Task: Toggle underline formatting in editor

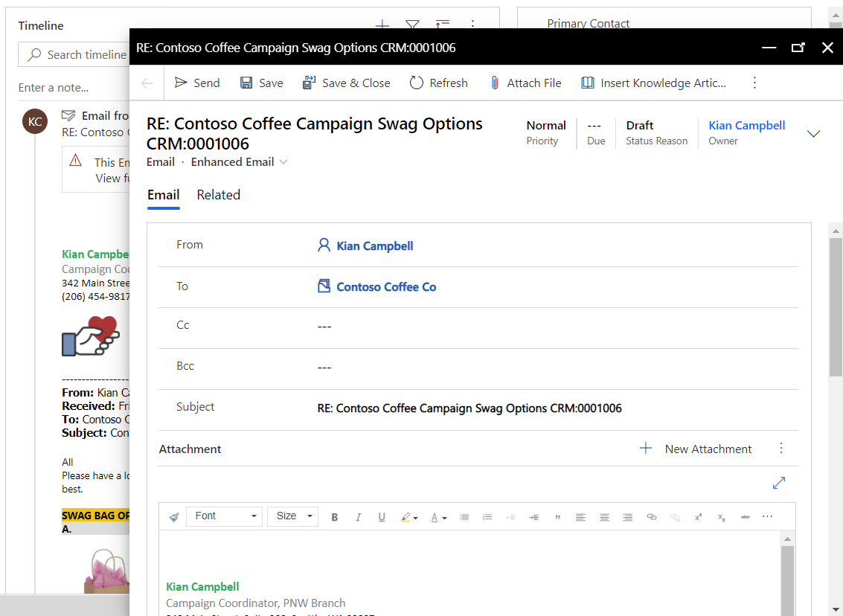Action: coord(382,517)
